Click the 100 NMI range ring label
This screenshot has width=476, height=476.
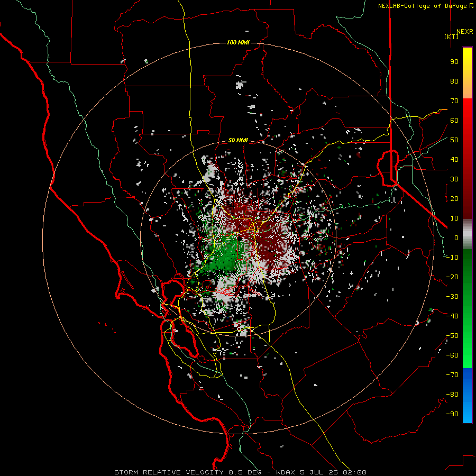238,42
